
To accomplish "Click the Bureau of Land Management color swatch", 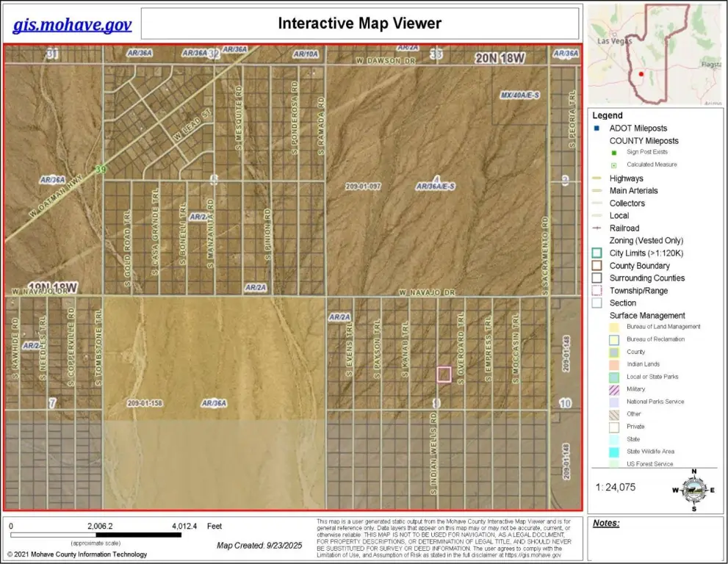I will (613, 327).
